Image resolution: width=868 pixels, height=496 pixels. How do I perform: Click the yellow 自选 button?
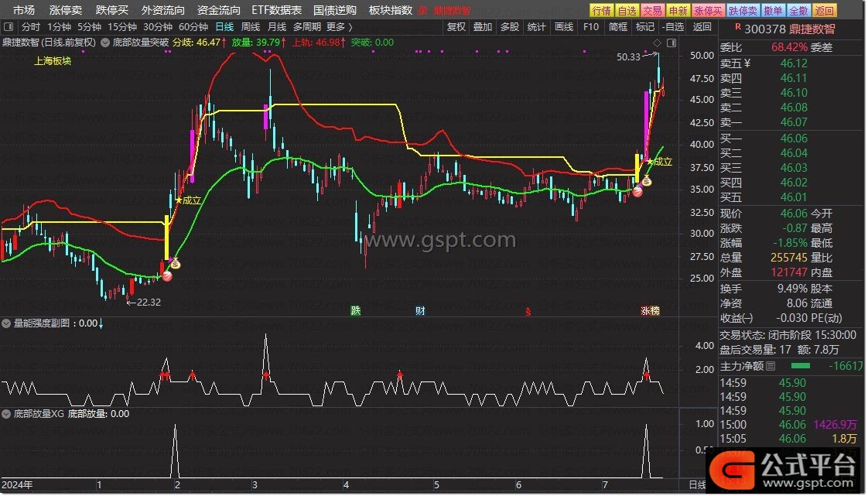click(627, 10)
